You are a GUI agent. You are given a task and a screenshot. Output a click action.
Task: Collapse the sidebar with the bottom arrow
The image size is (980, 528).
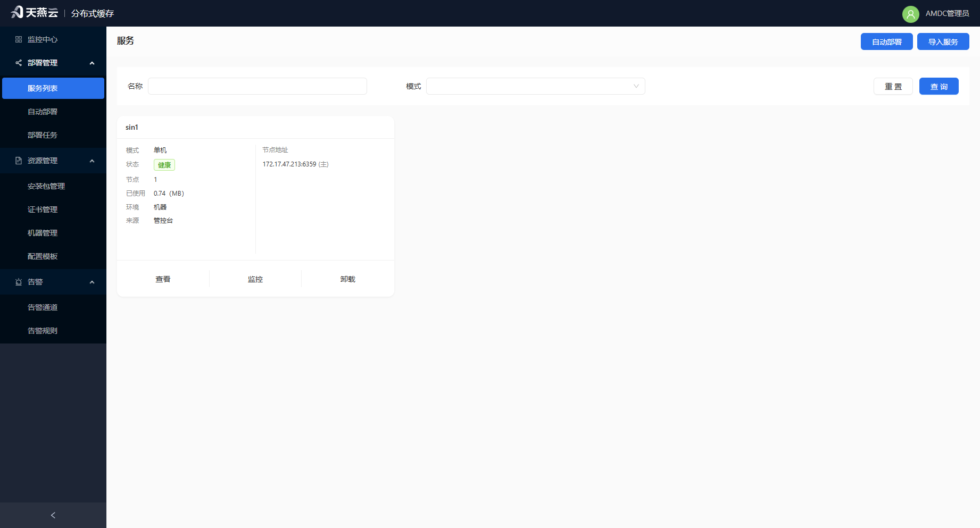53,515
